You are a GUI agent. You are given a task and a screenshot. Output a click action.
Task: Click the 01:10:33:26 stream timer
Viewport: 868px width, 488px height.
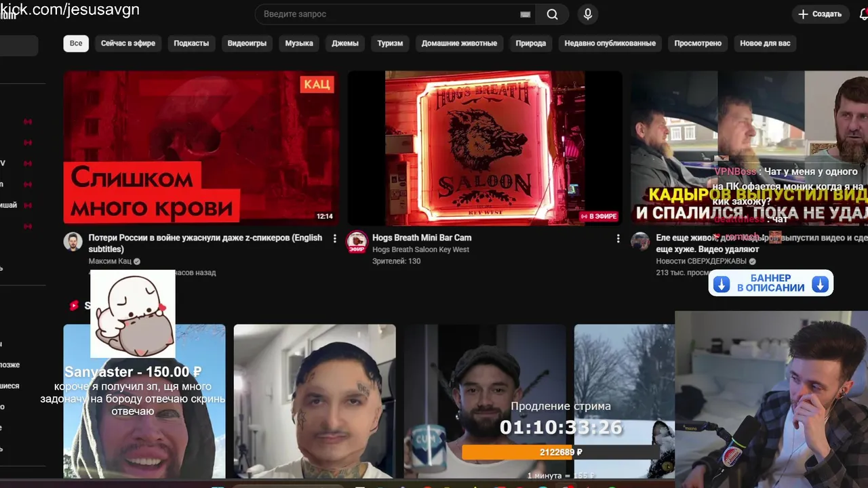tap(561, 428)
